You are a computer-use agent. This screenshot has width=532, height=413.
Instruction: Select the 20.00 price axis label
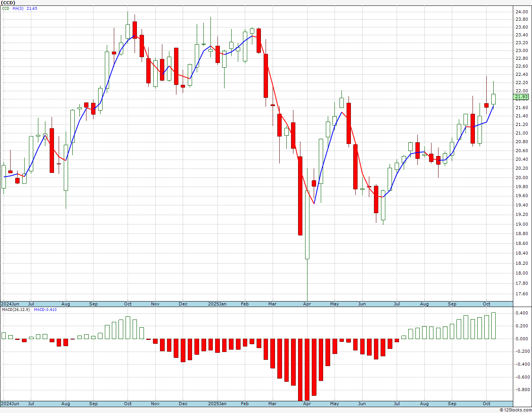521,177
